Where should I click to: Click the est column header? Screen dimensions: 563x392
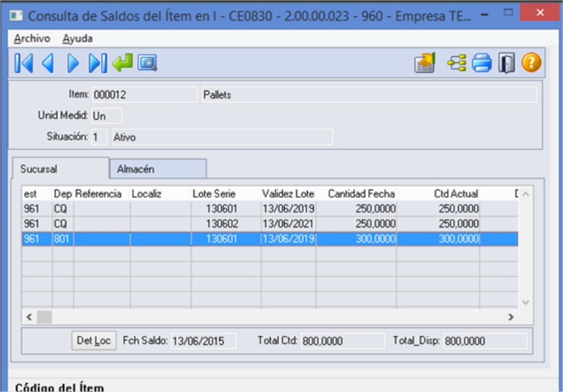[x=37, y=193]
